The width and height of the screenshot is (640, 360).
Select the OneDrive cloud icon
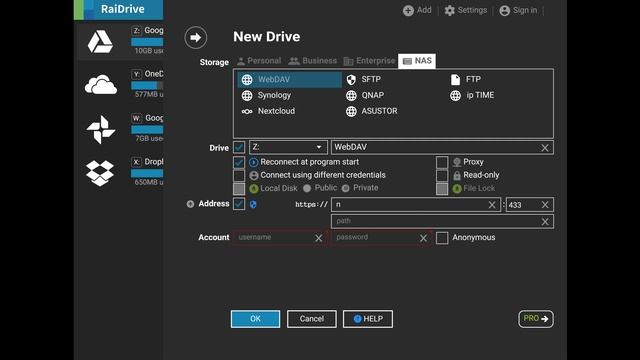tap(101, 84)
